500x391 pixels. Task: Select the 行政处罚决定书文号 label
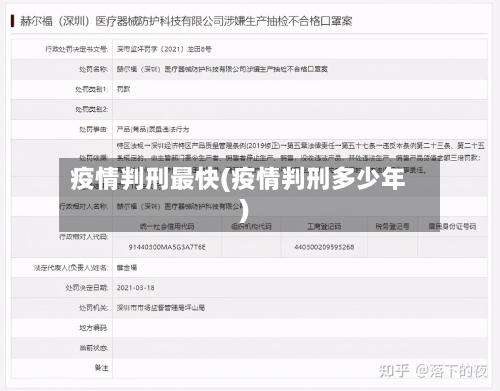(x=77, y=49)
